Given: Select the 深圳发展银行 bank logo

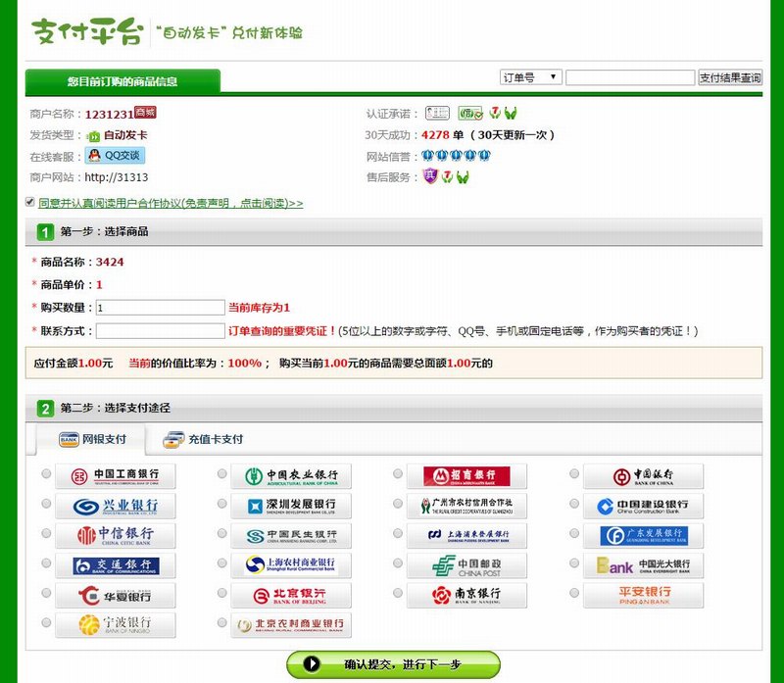Looking at the screenshot, I should click(x=291, y=506).
